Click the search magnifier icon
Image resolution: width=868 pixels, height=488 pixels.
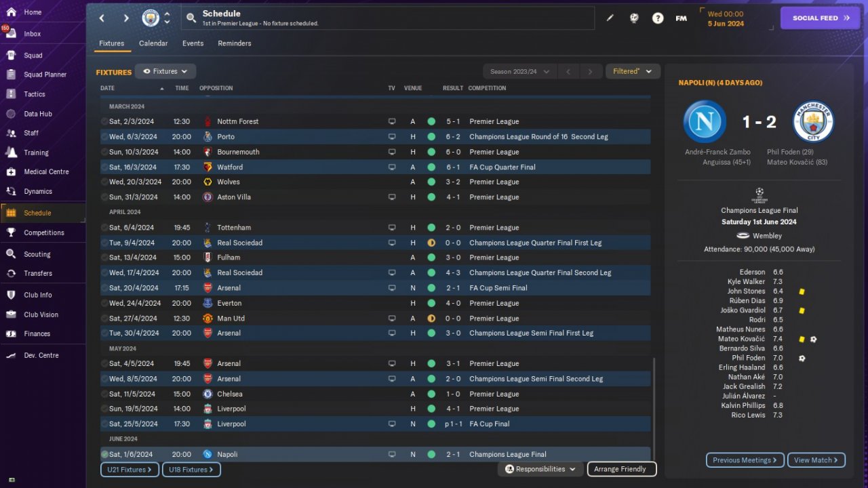click(191, 18)
